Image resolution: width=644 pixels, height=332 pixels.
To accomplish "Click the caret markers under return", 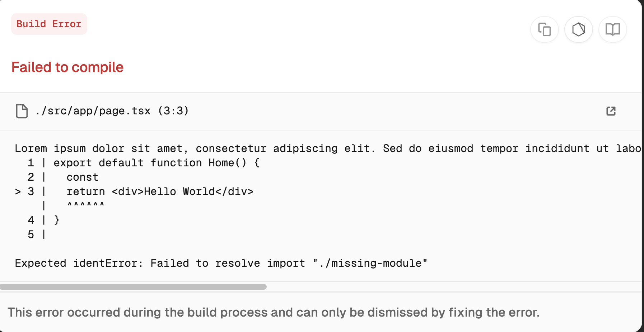I will point(86,205).
